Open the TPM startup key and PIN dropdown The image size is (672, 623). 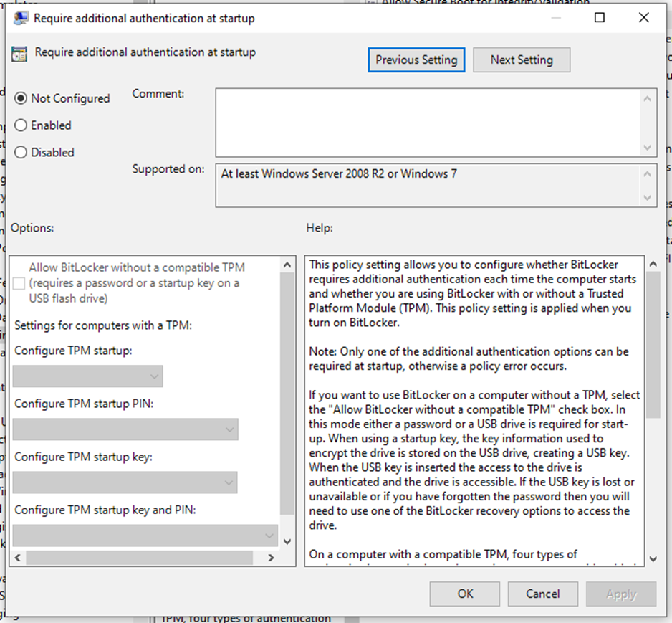point(145,536)
